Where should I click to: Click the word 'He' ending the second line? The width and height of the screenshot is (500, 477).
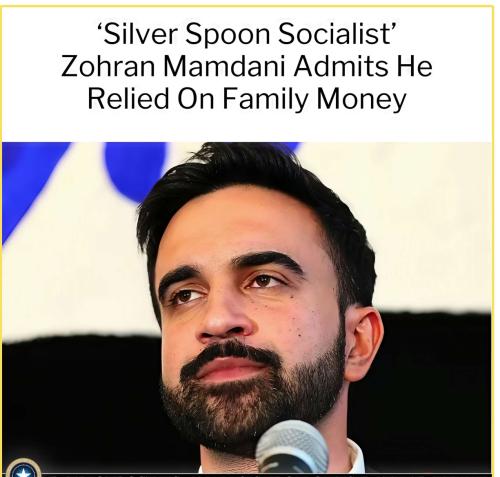tap(414, 66)
